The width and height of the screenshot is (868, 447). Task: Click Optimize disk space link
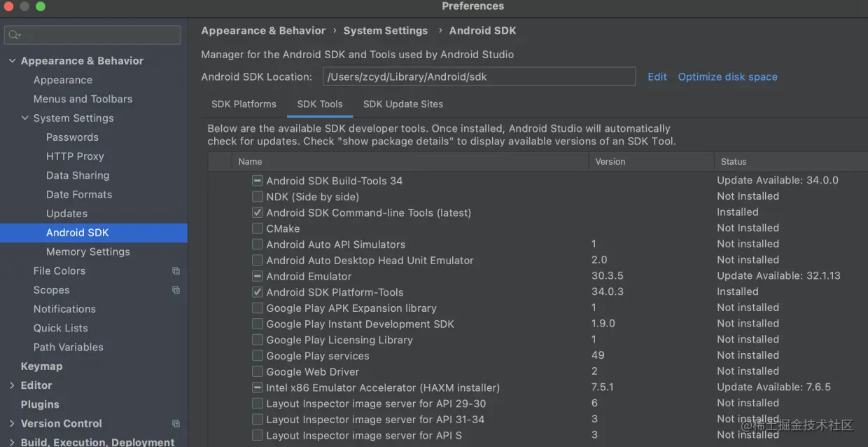point(727,77)
